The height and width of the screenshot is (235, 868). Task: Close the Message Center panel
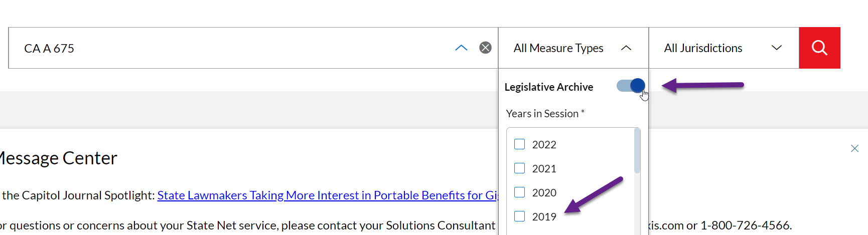(x=854, y=148)
